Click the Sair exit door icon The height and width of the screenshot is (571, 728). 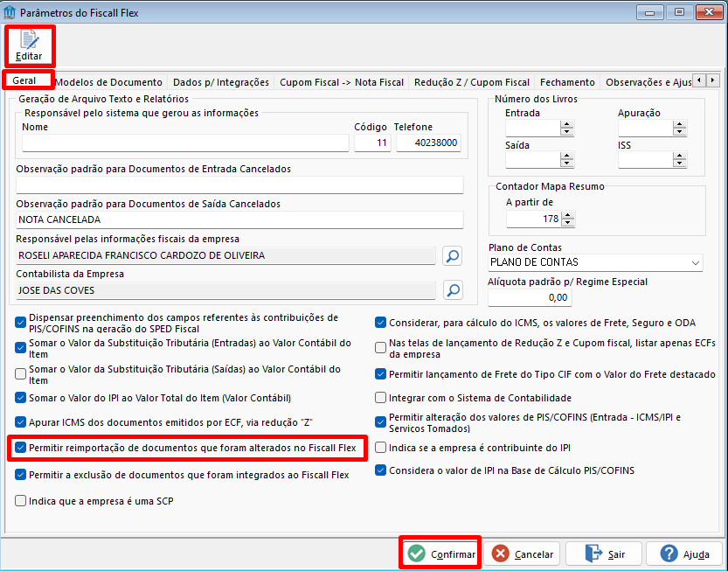point(593,554)
